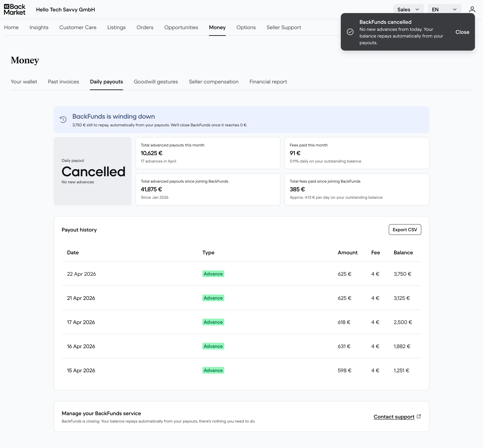Click the 10,625 € total advanced value
This screenshot has width=483, height=448.
coord(152,153)
